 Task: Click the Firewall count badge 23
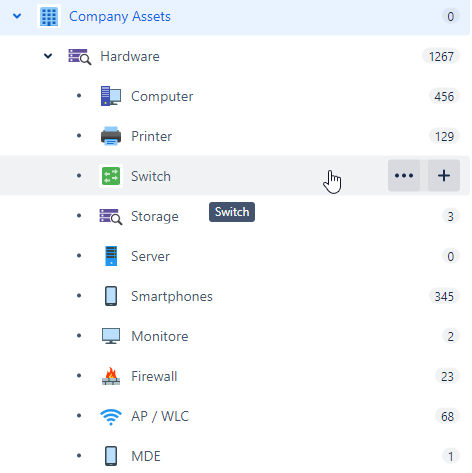coord(447,376)
